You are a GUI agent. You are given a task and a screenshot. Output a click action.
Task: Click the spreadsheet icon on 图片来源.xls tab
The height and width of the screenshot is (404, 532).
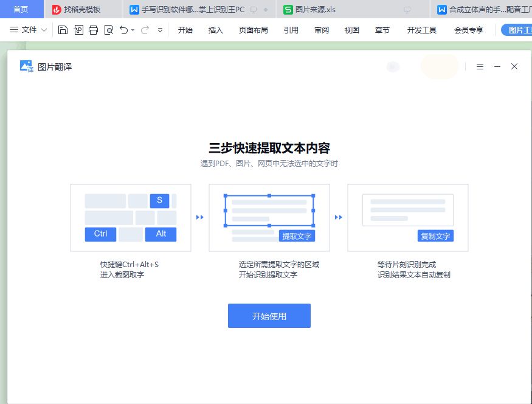(x=288, y=10)
